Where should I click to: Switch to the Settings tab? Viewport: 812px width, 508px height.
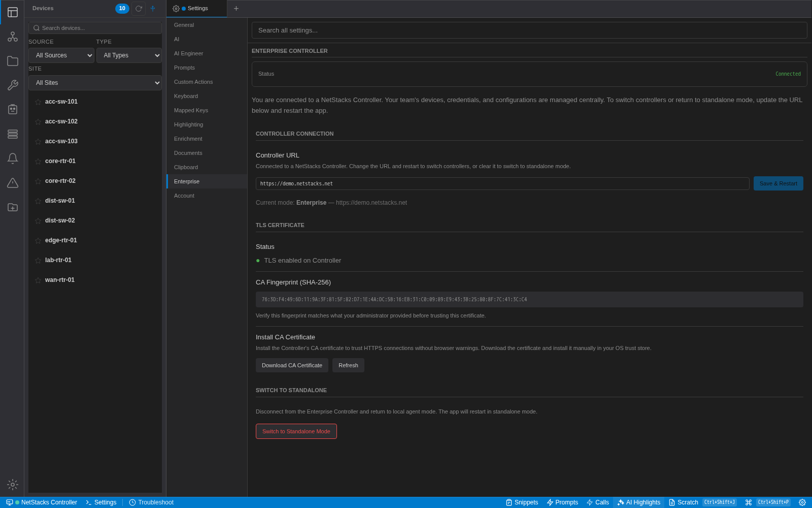click(196, 9)
